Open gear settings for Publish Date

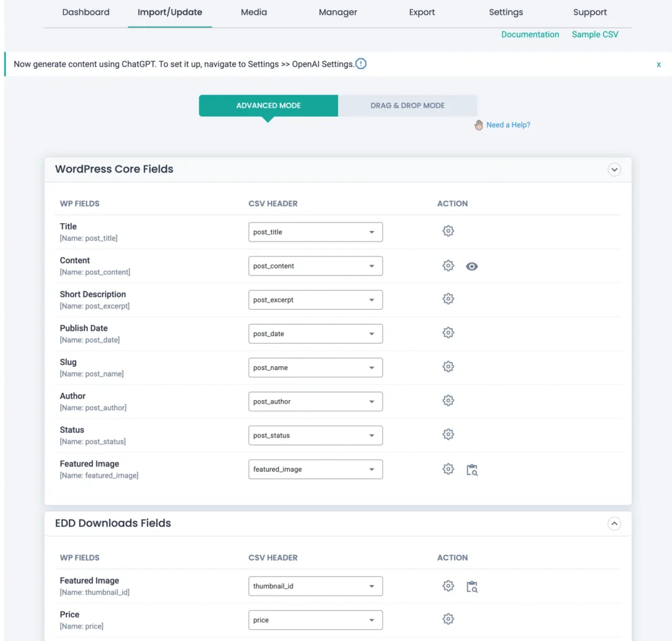(448, 333)
